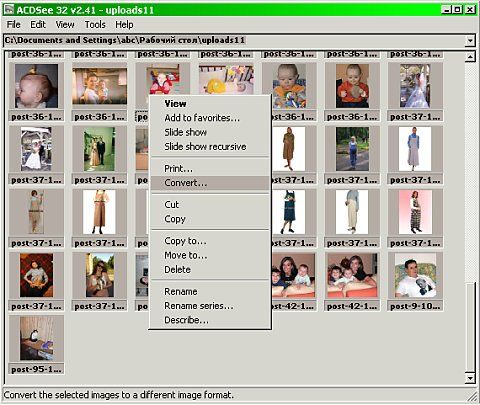Select person in blue overalls outdoors thumbnail
The image size is (480, 405).
[352, 149]
